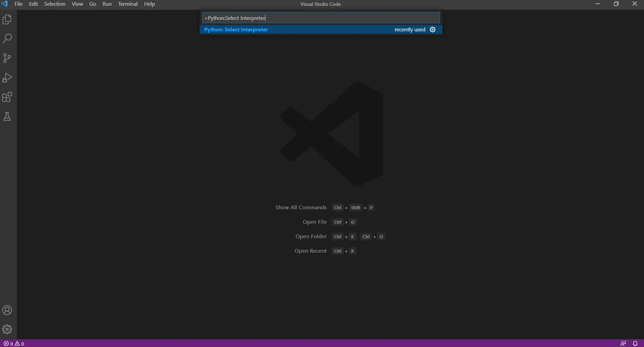The image size is (644, 347).
Task: Open the View menu
Action: click(x=77, y=4)
